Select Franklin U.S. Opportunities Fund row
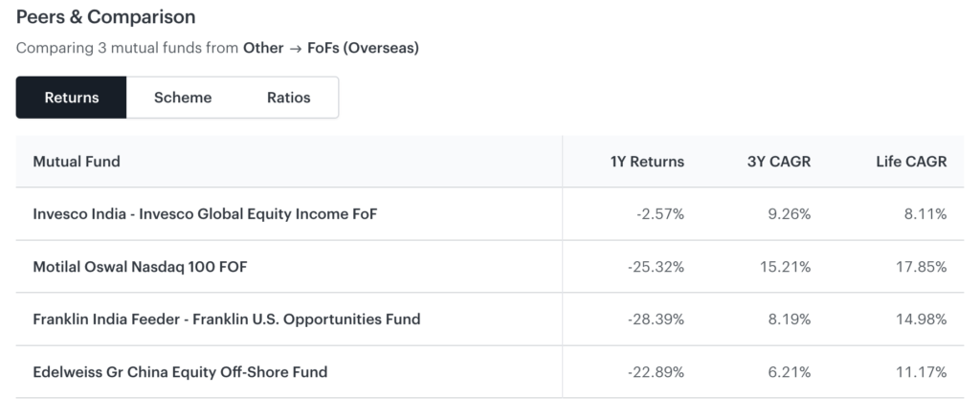This screenshot has width=980, height=419. (x=227, y=320)
